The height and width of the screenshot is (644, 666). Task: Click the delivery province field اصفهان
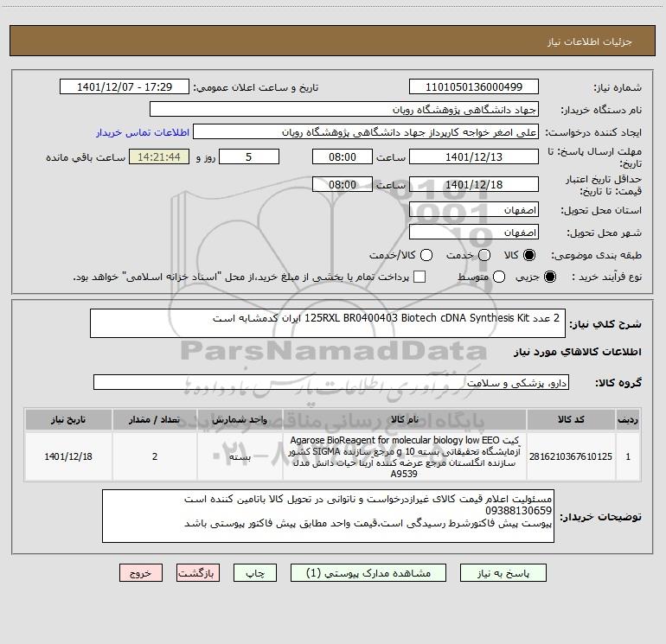474,210
